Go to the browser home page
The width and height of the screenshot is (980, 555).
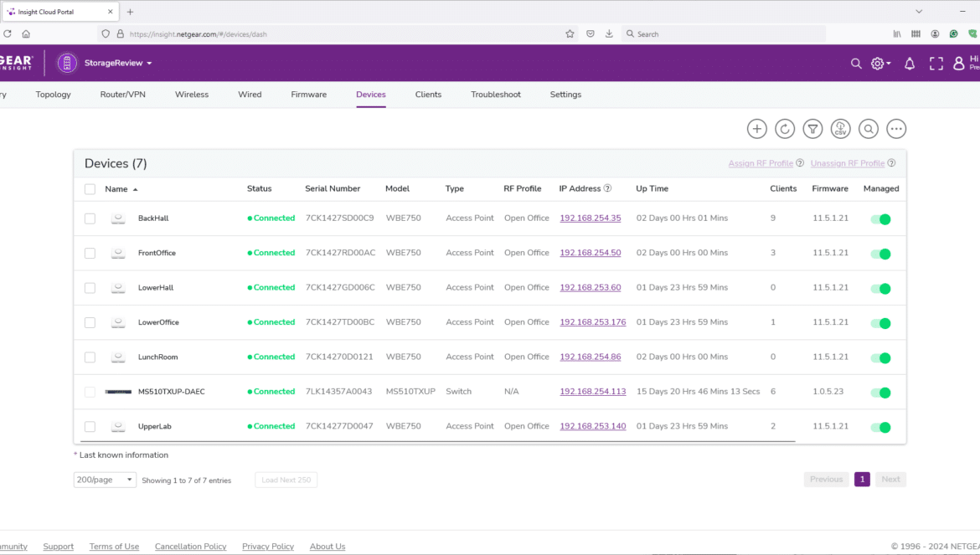[x=26, y=33]
